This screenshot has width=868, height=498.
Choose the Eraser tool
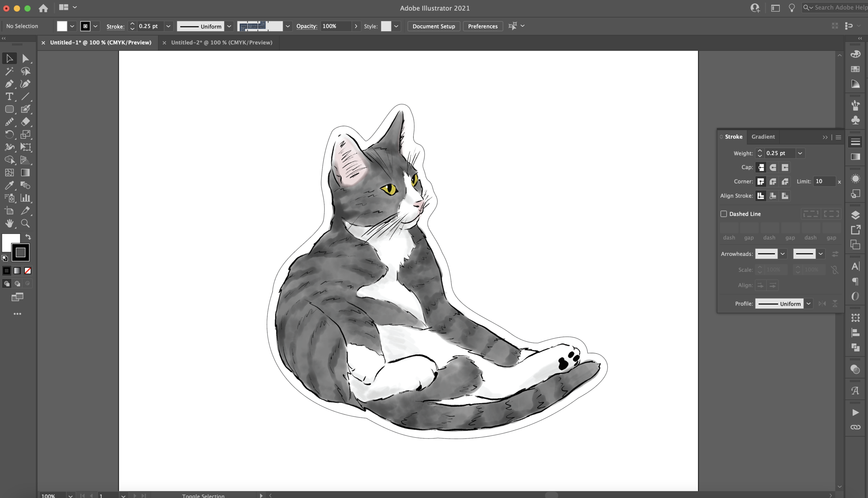pos(25,122)
